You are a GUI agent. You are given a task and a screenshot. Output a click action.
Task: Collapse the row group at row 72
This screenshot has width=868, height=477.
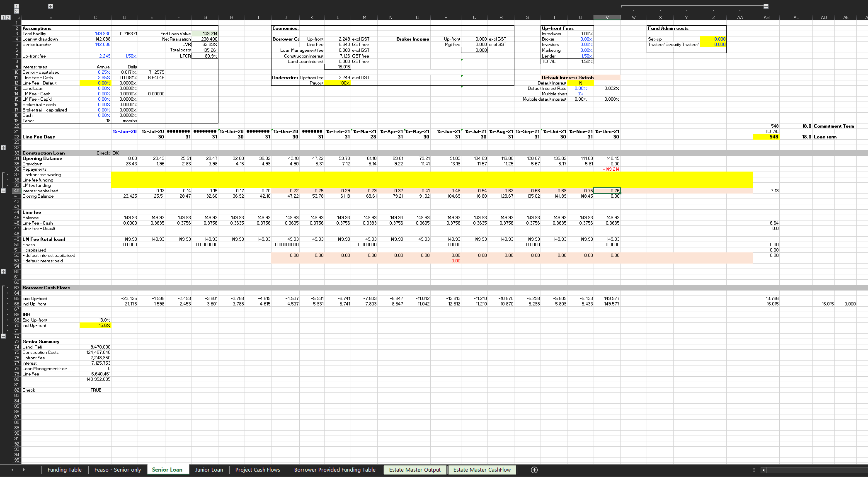tap(3, 336)
